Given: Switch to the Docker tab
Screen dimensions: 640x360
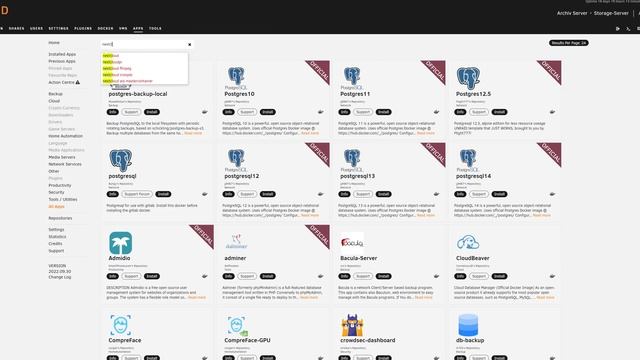Looking at the screenshot, I should (105, 29).
